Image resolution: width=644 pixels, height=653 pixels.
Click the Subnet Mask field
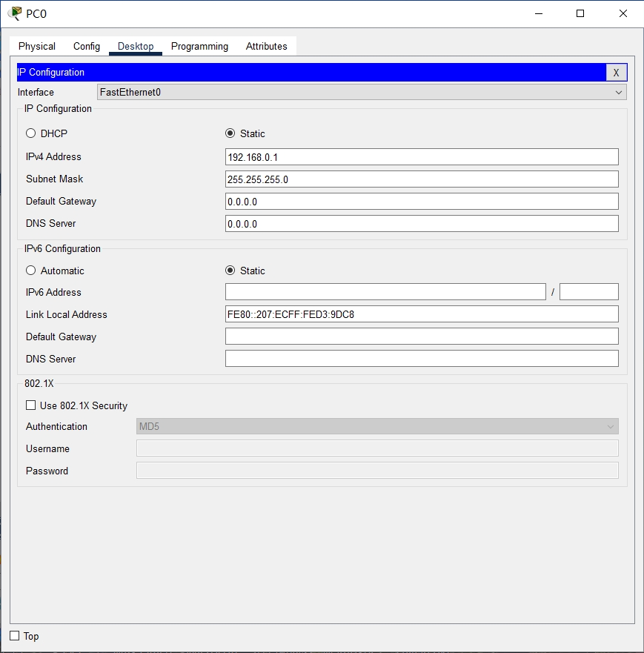[x=422, y=179]
